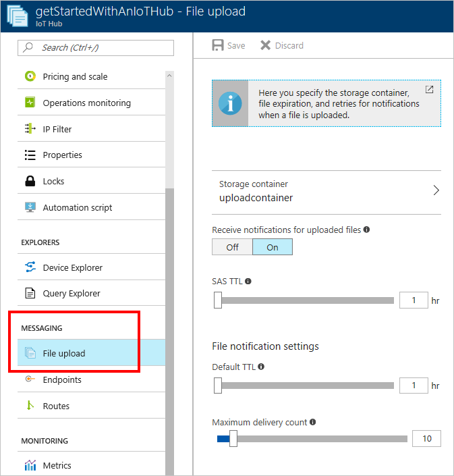Screen dimensions: 454x476
Task: Expand the Storage container chevron
Action: [x=436, y=190]
